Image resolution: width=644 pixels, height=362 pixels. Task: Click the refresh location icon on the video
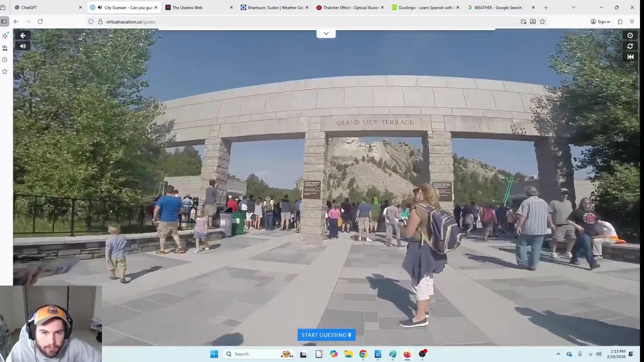pos(630,46)
